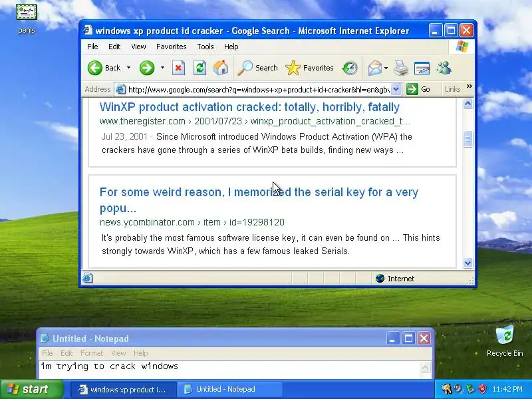This screenshot has height=399, width=532.
Task: Click the status bar page icon
Action: click(88, 278)
